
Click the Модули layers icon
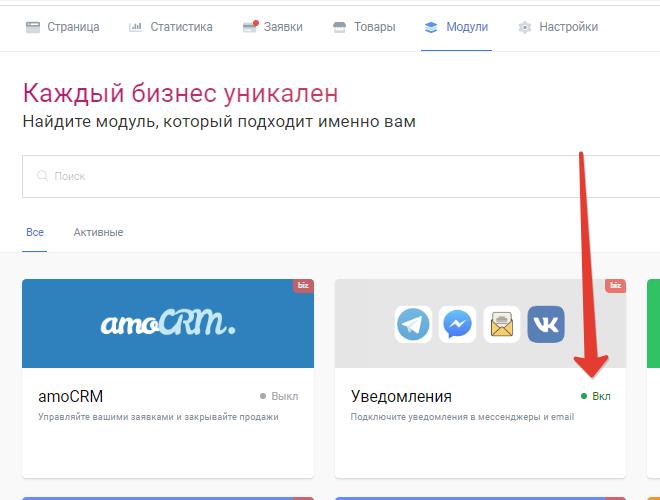(x=431, y=27)
